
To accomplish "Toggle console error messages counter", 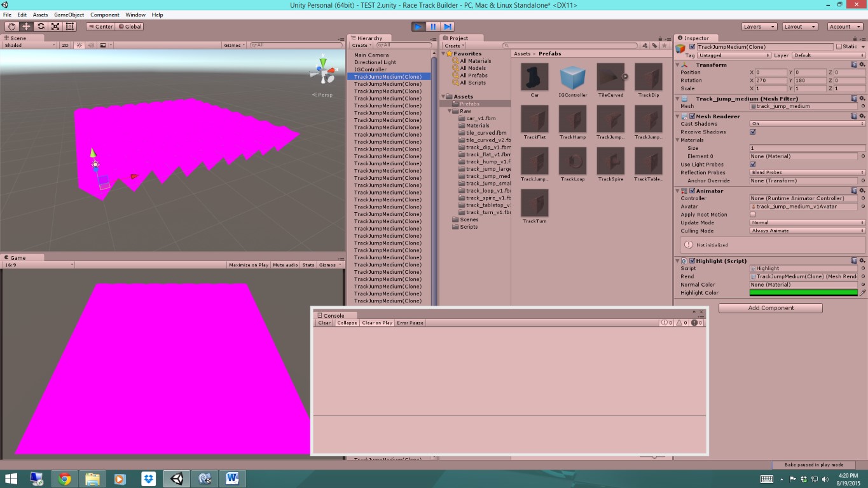I will tap(697, 323).
